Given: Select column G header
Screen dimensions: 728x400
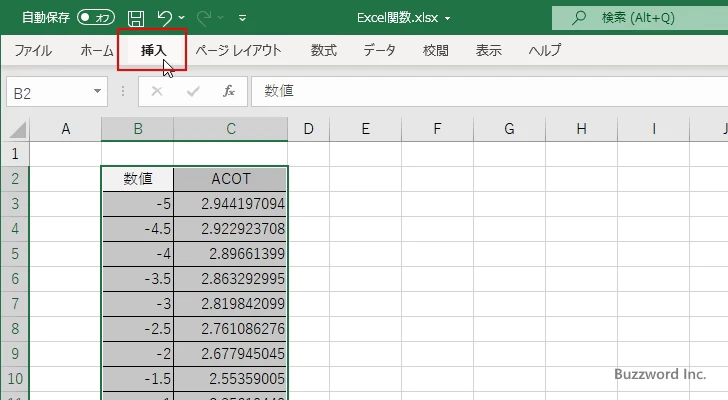Looking at the screenshot, I should pyautogui.click(x=509, y=129).
